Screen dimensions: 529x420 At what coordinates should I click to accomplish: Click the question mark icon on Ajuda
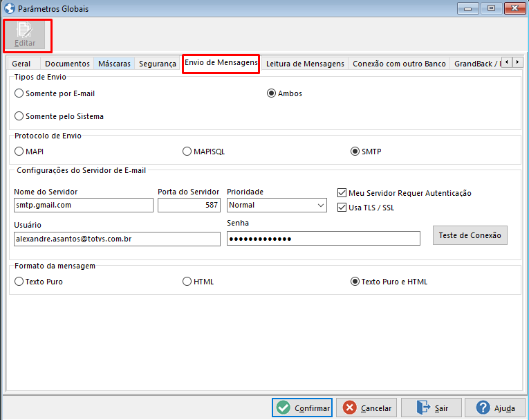[x=483, y=408]
